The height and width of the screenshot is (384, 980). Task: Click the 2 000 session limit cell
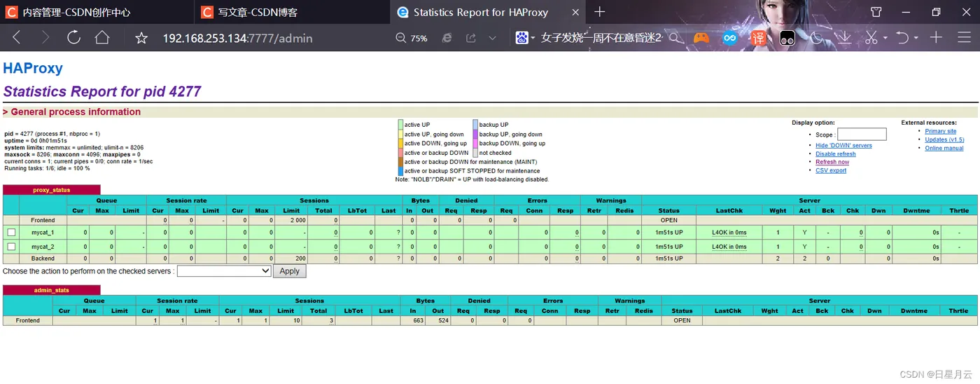click(x=291, y=220)
